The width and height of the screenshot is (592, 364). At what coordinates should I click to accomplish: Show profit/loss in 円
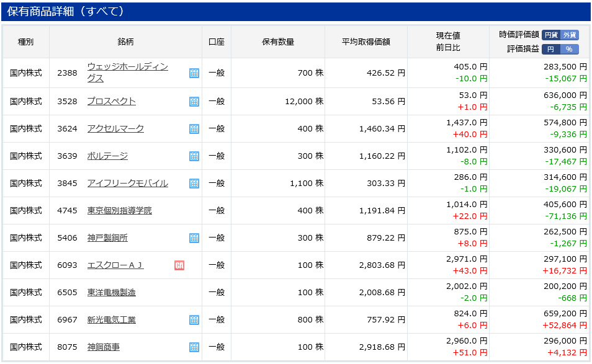pos(551,50)
